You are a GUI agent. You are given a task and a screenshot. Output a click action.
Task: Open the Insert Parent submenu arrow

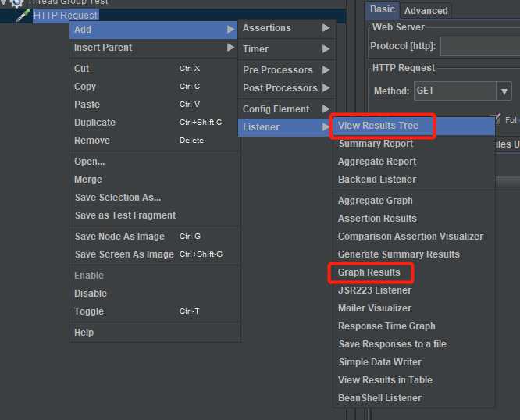(230, 48)
